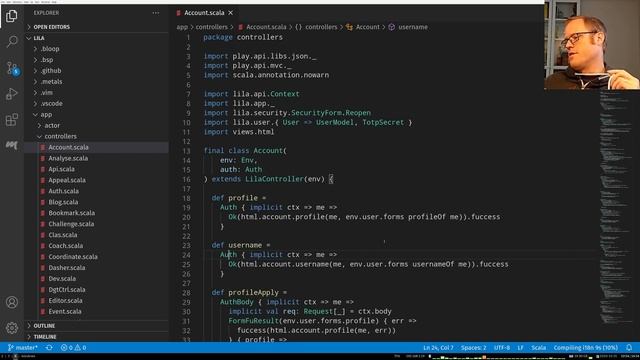Expand the .bsp folder
The image size is (640, 360).
coord(96,60)
